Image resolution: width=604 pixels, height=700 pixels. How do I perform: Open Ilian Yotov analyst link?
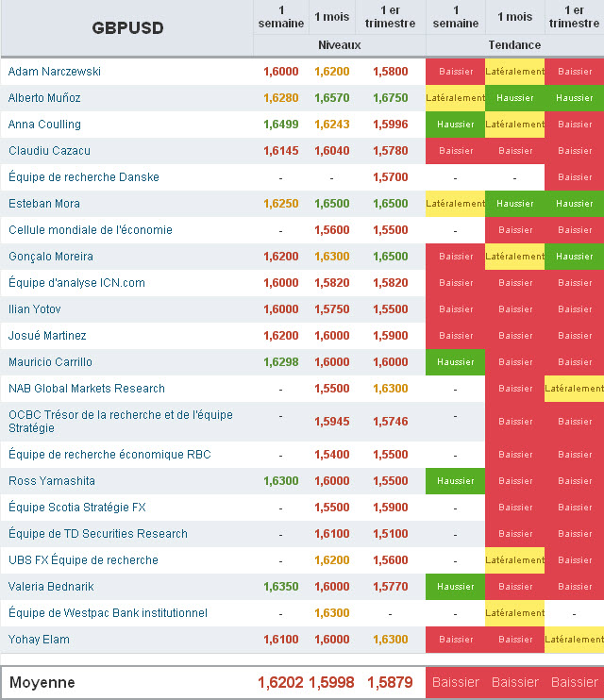tap(34, 308)
